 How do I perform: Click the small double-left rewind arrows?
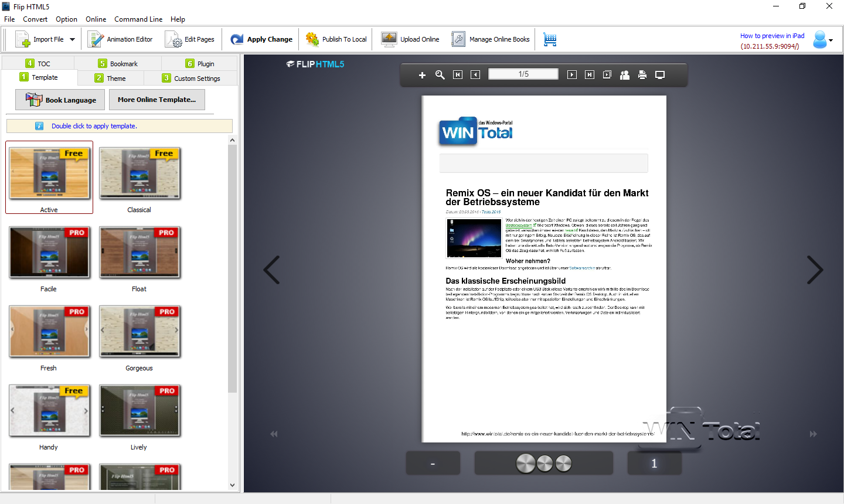coord(274,434)
